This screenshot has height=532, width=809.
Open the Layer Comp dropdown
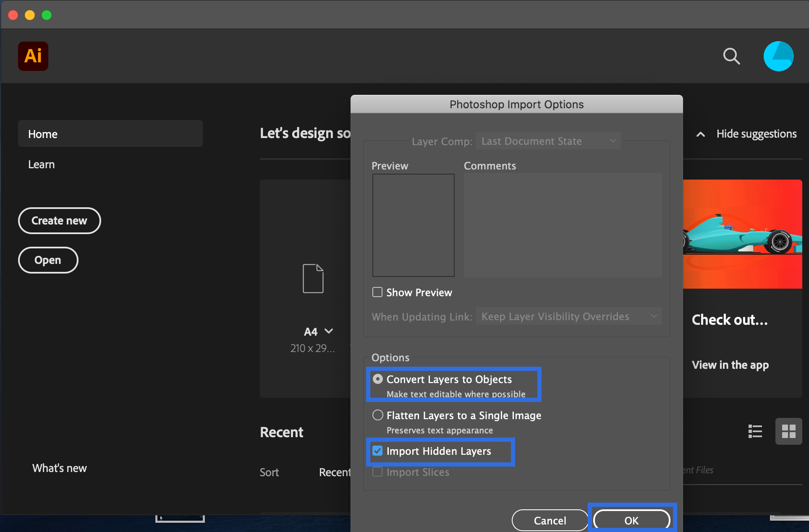pos(548,141)
